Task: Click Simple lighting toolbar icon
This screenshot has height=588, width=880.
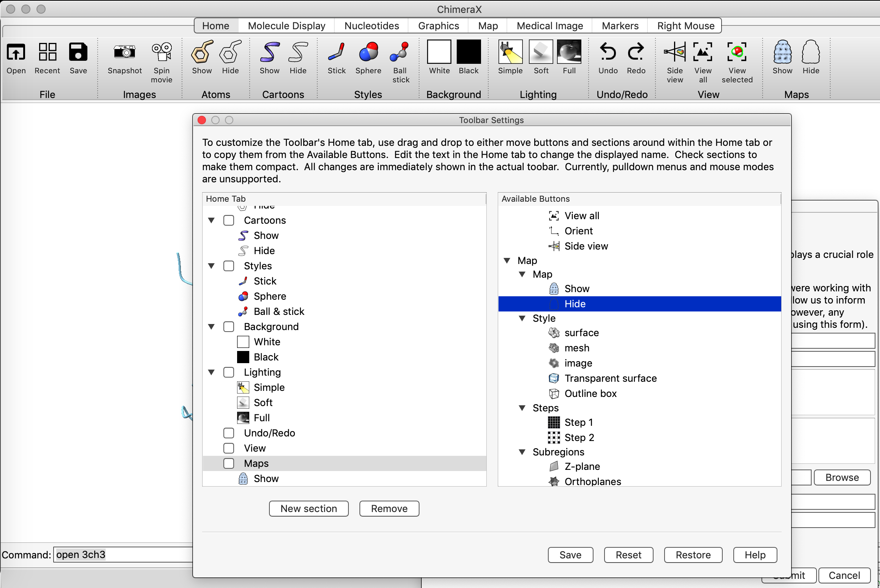Action: (x=510, y=52)
